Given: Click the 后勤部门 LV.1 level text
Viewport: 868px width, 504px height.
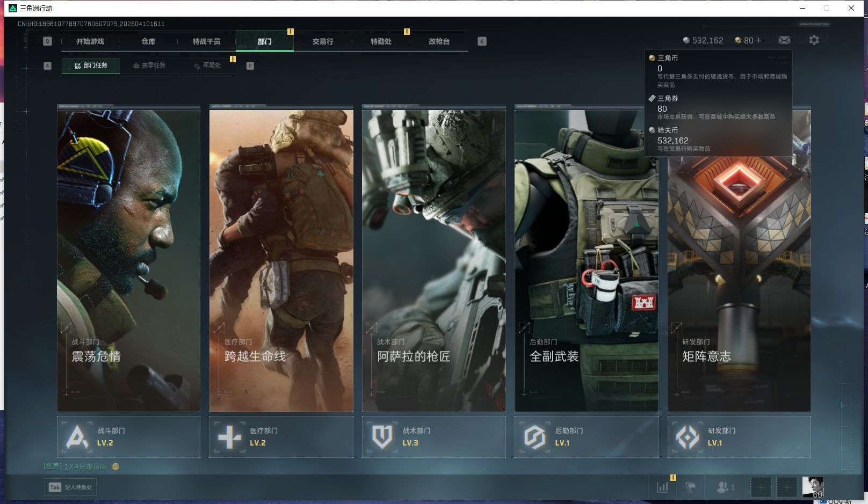Looking at the screenshot, I should coord(562,443).
